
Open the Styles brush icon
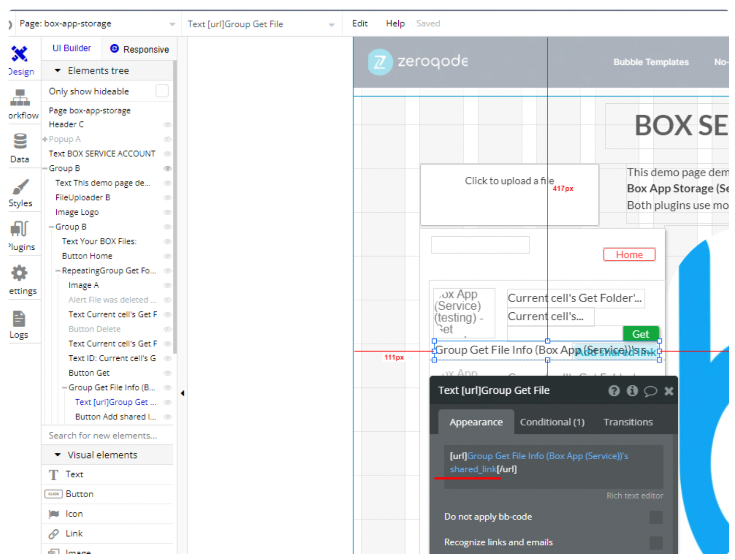point(20,186)
